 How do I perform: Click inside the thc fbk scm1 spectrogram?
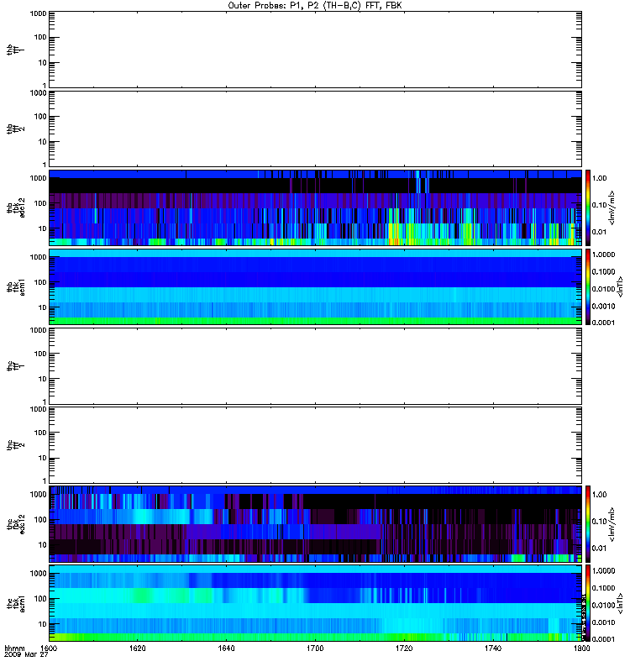tap(315, 603)
